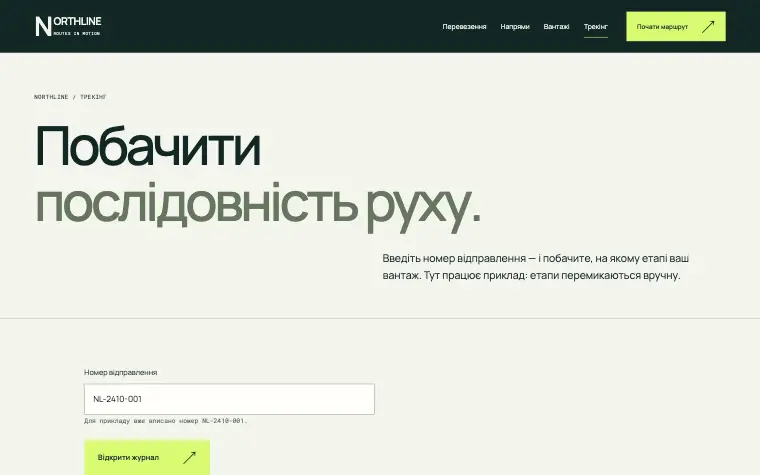Select the Трекінг nav tab
Screen dimensions: 760x475
tap(595, 27)
